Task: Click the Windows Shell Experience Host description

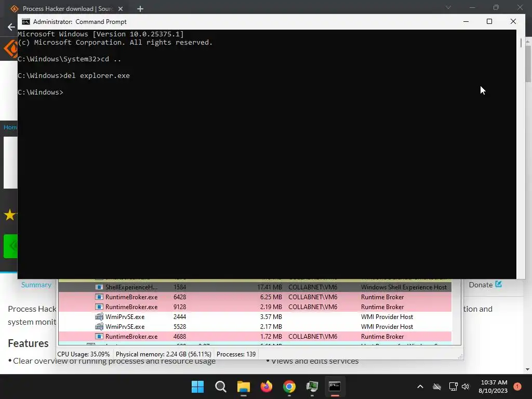Action: coord(404,287)
